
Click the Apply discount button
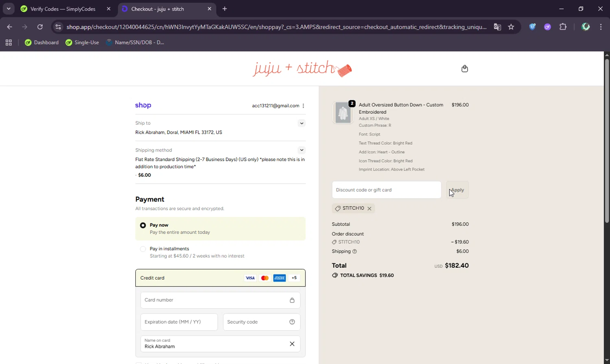[x=457, y=190]
